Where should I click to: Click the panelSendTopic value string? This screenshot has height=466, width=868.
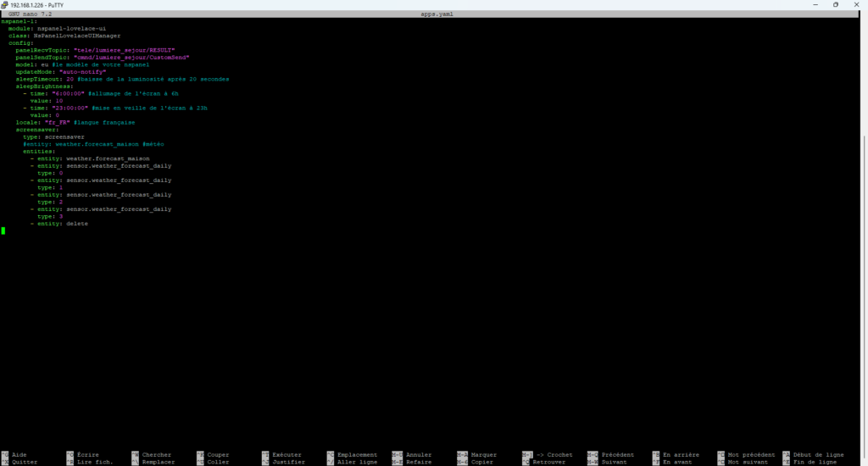coord(131,57)
